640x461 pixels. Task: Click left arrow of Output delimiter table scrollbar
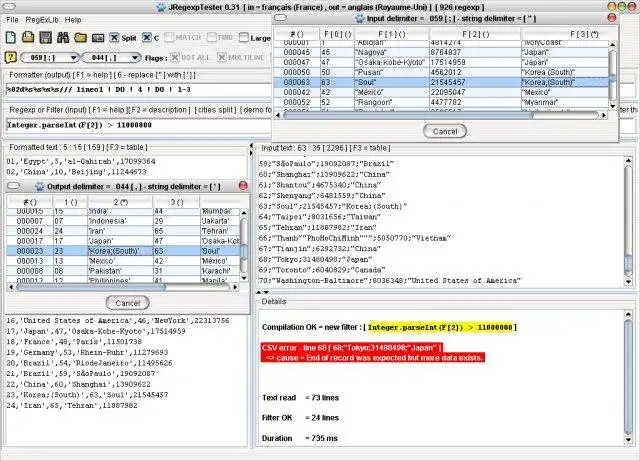[x=11, y=287]
